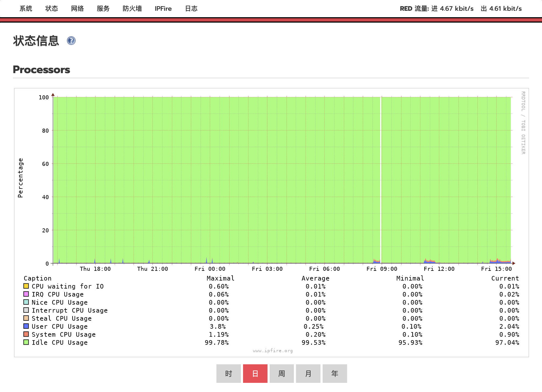This screenshot has height=392, width=542.
Task: Open the 状态 menu
Action: coord(52,9)
